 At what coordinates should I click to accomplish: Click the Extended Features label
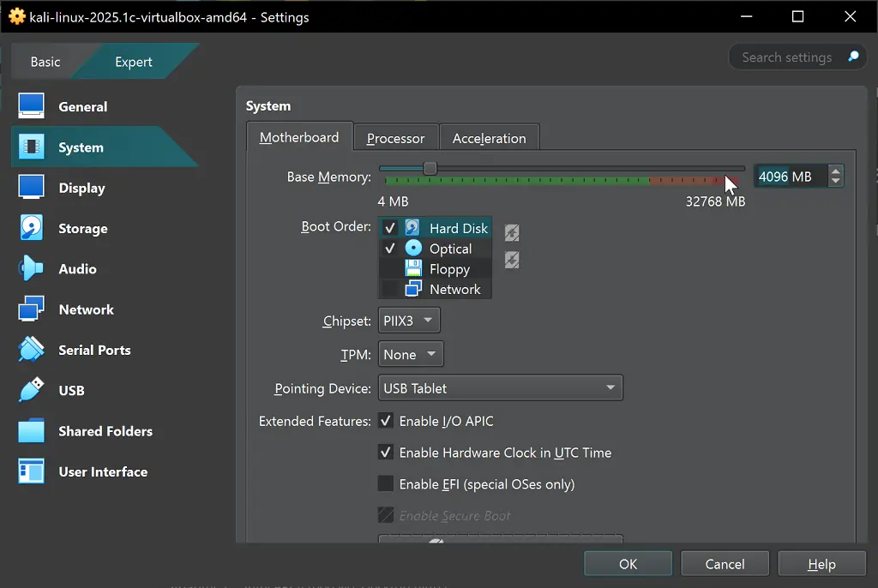(x=315, y=421)
